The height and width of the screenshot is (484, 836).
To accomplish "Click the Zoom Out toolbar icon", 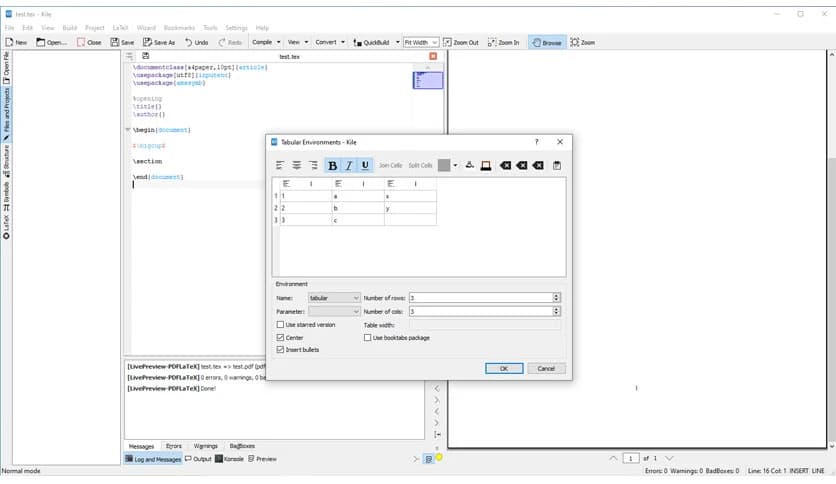I will [461, 43].
